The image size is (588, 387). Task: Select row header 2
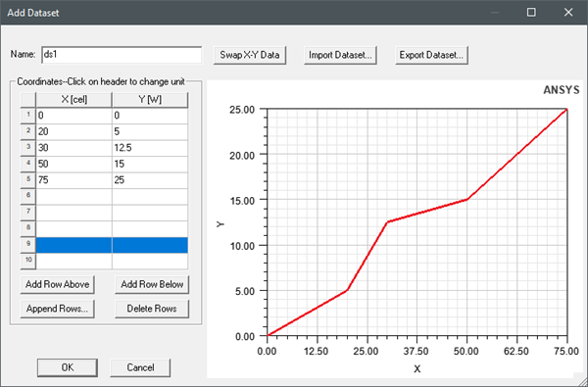click(28, 132)
